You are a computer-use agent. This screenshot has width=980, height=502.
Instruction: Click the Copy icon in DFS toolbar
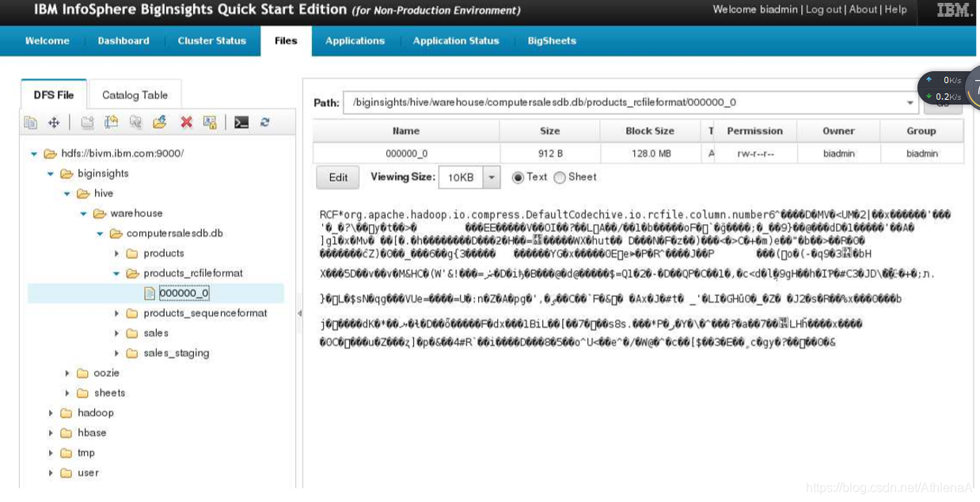[x=31, y=123]
